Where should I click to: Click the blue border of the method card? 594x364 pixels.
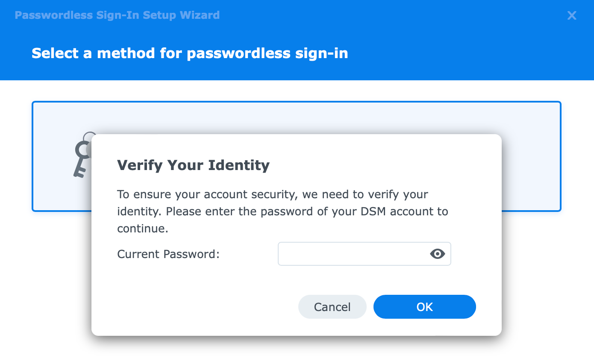coord(296,102)
